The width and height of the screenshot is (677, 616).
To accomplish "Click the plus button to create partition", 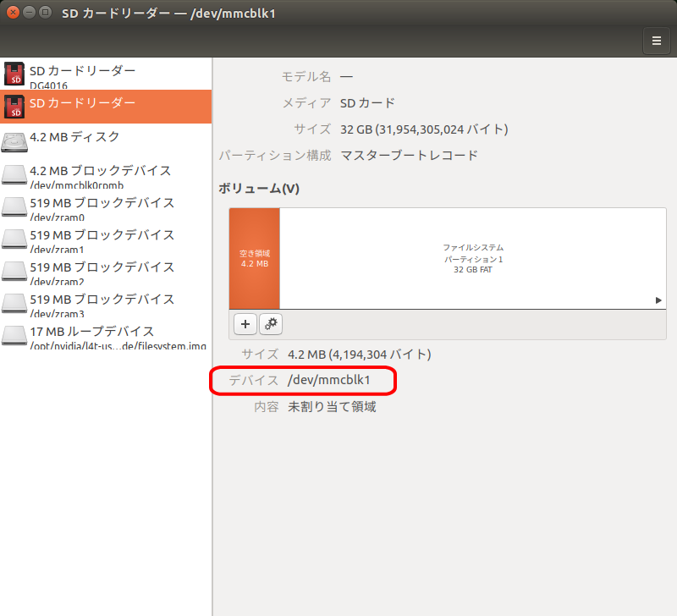I will [x=245, y=323].
